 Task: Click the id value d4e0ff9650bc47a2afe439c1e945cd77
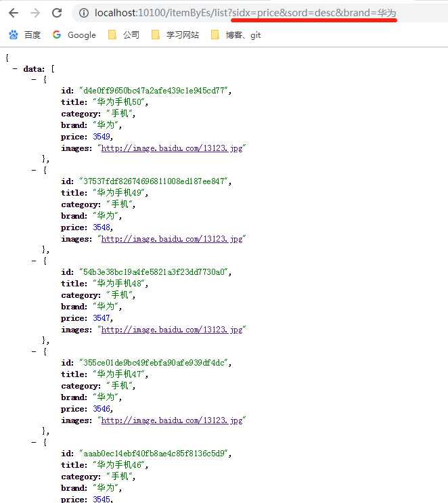pyautogui.click(x=154, y=91)
